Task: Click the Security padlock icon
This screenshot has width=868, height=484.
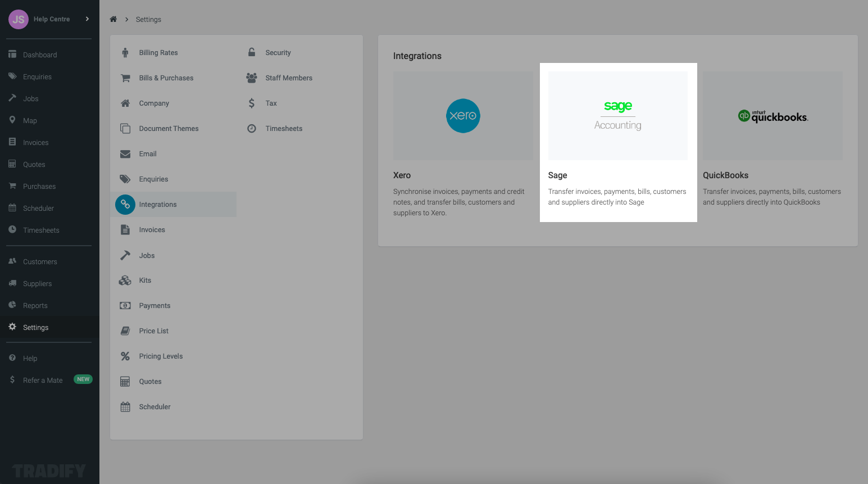Action: point(252,52)
